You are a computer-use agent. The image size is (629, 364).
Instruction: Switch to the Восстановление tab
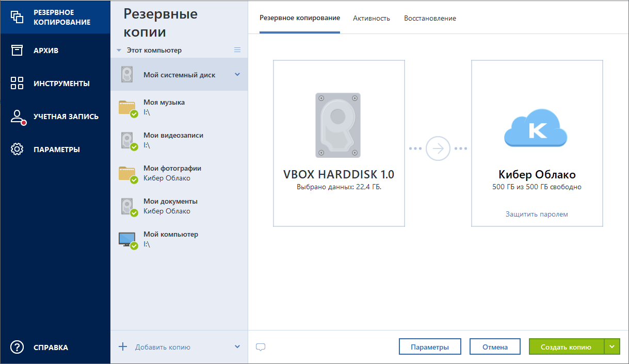click(x=430, y=19)
